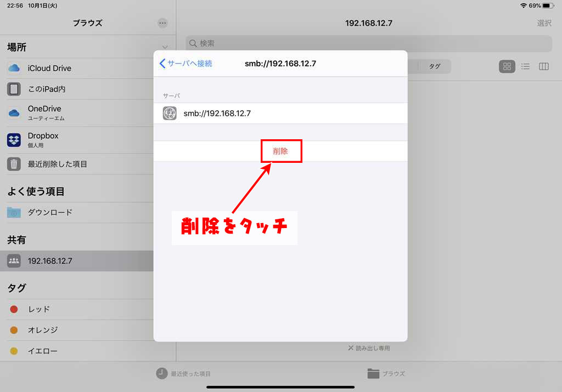The width and height of the screenshot is (562, 392).
Task: Click the 192.168.12.7 window title
Action: click(368, 23)
